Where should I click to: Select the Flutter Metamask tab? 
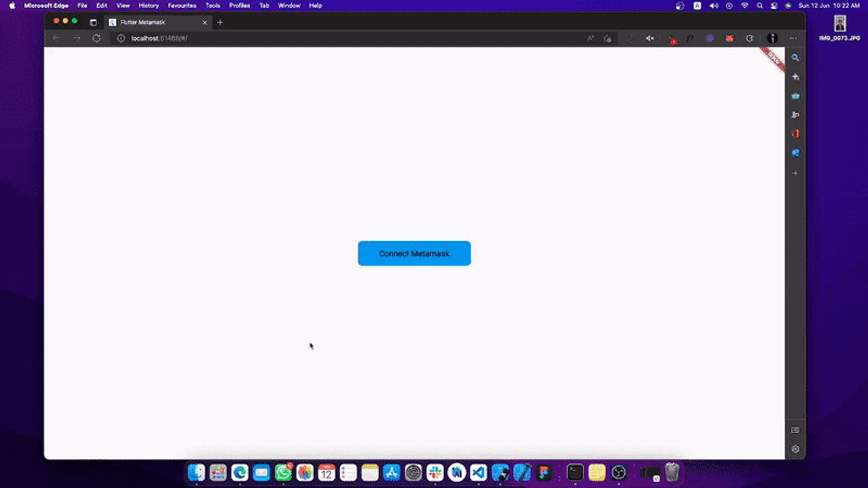pos(157,22)
